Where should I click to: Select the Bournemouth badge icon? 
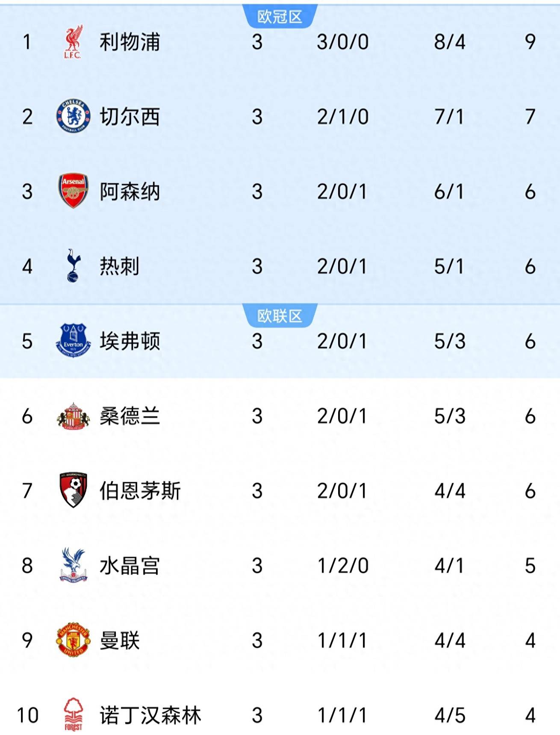click(73, 490)
